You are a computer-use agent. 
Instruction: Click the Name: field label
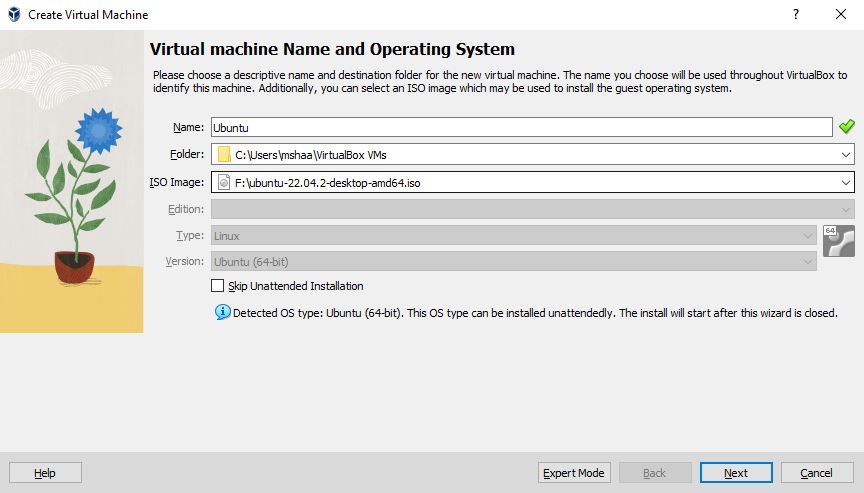(188, 127)
